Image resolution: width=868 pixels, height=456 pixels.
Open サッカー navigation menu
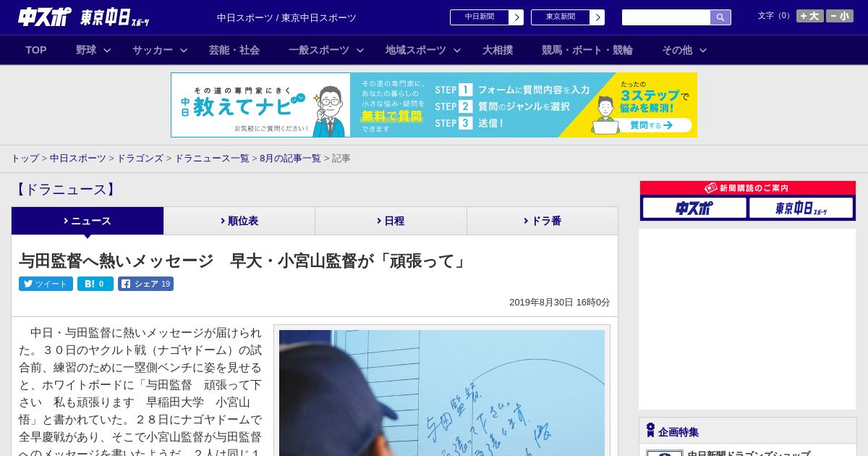[153, 50]
